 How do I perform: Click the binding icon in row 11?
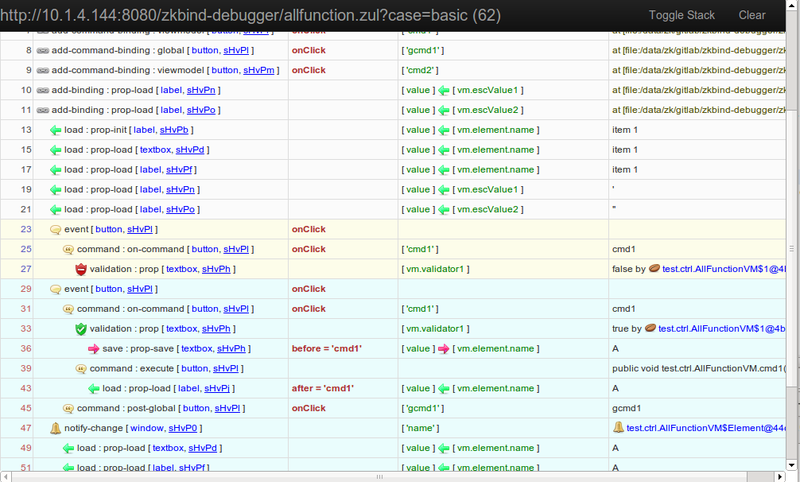pyautogui.click(x=43, y=110)
